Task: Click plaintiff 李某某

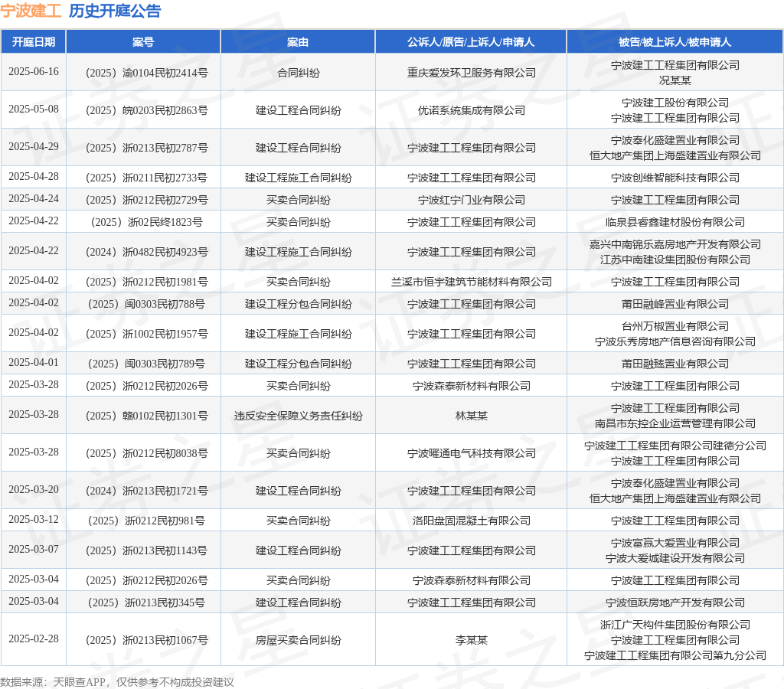Action: (471, 641)
